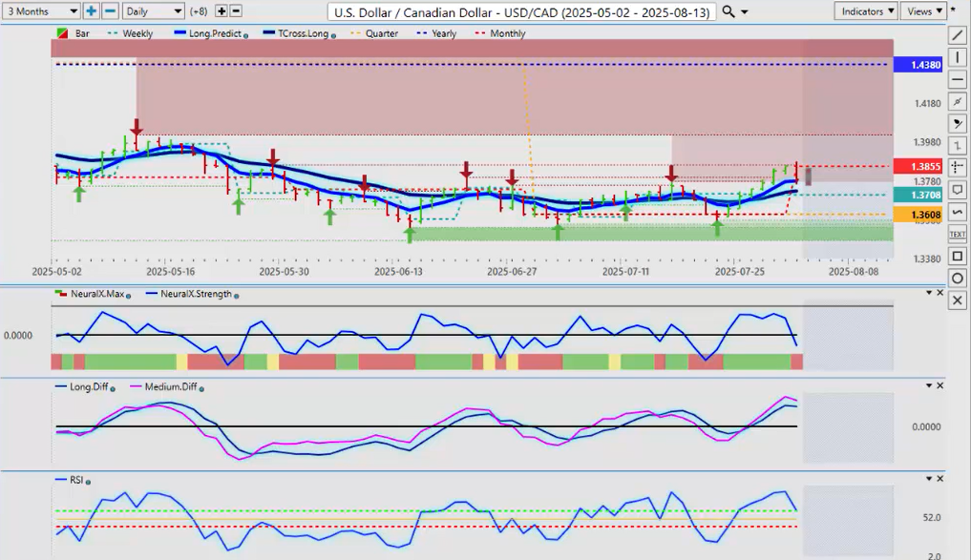Choose the TEXT annotation tool
Image resolution: width=971 pixels, height=560 pixels.
[x=959, y=233]
